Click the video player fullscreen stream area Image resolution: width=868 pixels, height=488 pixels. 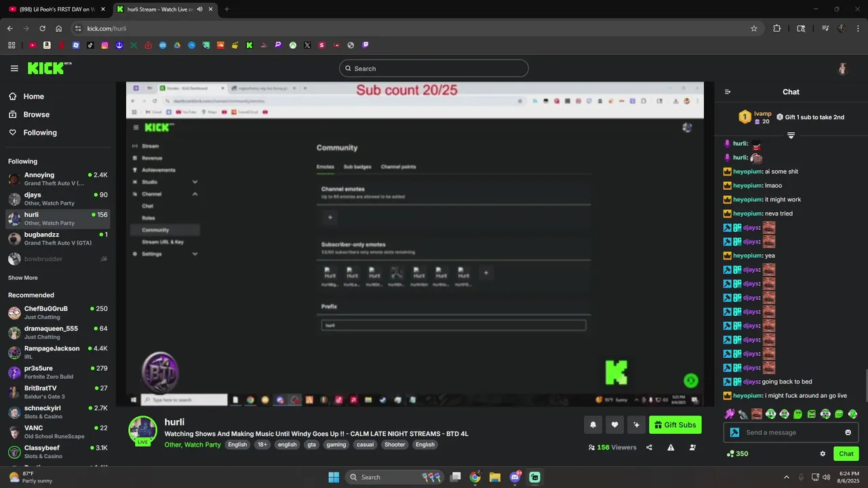click(414, 244)
